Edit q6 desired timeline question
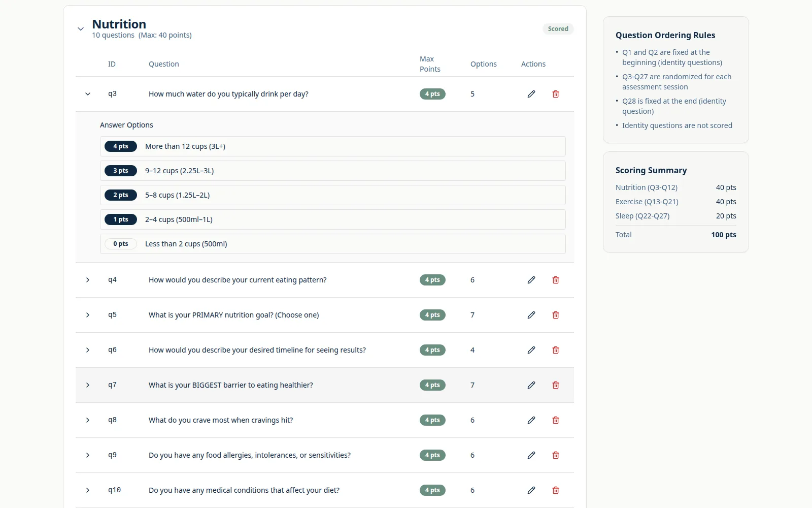This screenshot has width=812, height=508. point(531,350)
